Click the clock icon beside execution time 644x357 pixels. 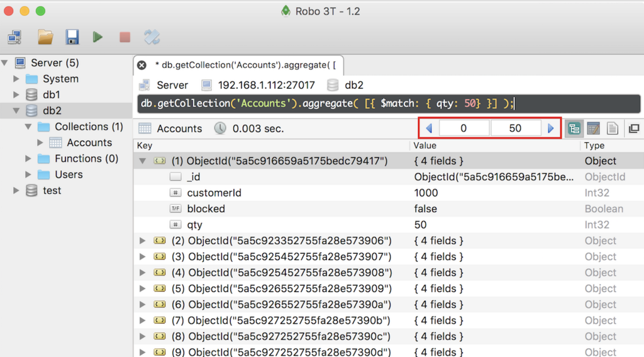220,128
